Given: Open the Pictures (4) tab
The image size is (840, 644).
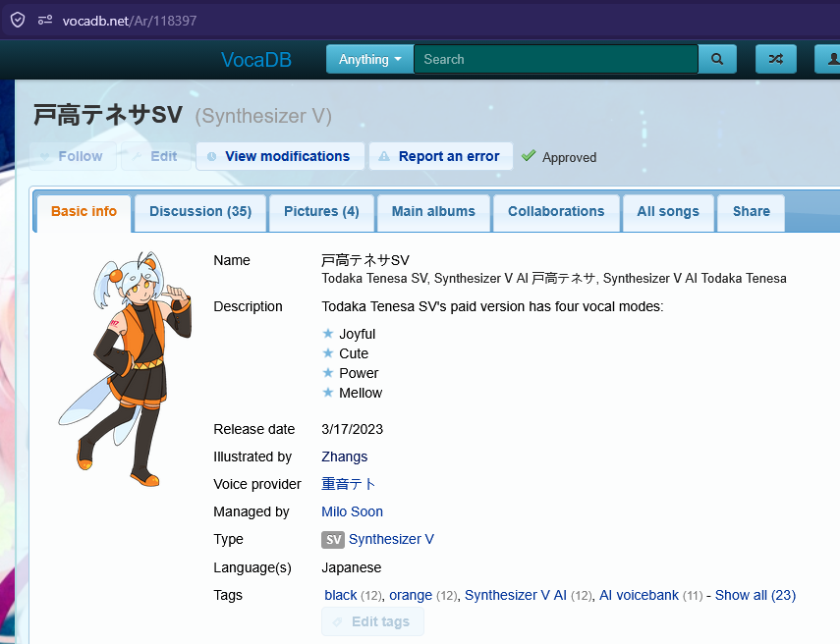Looking at the screenshot, I should [321, 211].
